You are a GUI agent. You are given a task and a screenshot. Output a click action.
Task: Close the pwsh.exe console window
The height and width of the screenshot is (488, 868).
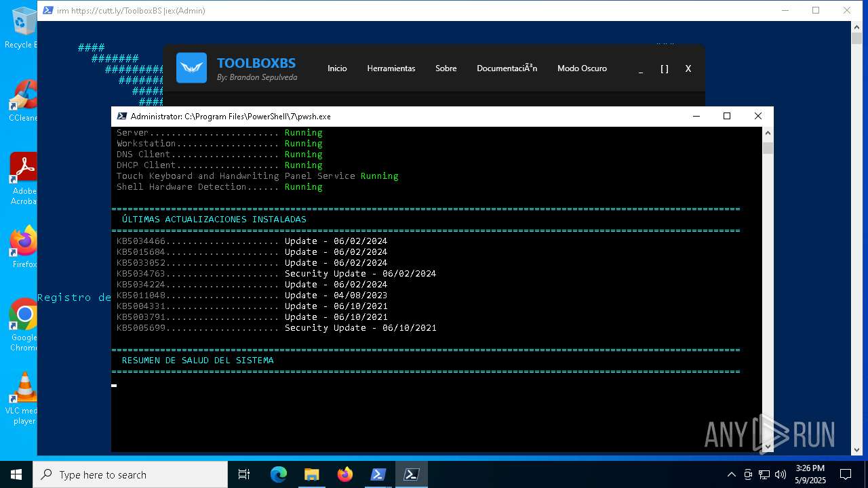click(x=758, y=116)
